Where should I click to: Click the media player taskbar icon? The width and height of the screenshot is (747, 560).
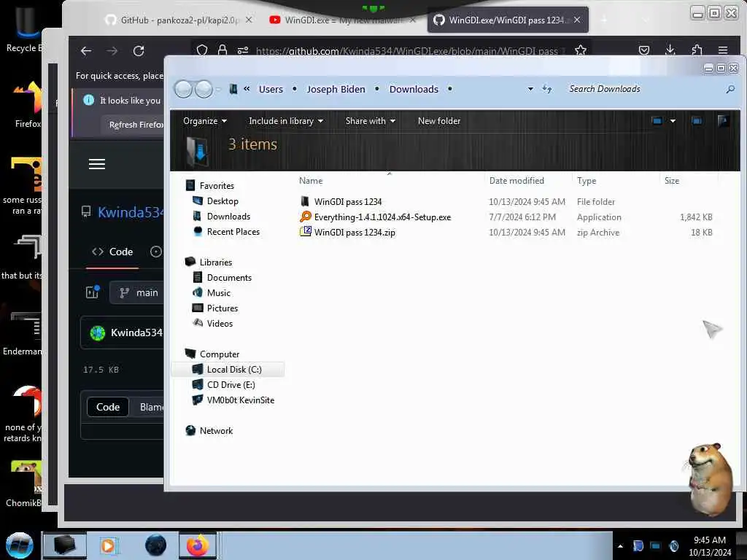tap(108, 545)
